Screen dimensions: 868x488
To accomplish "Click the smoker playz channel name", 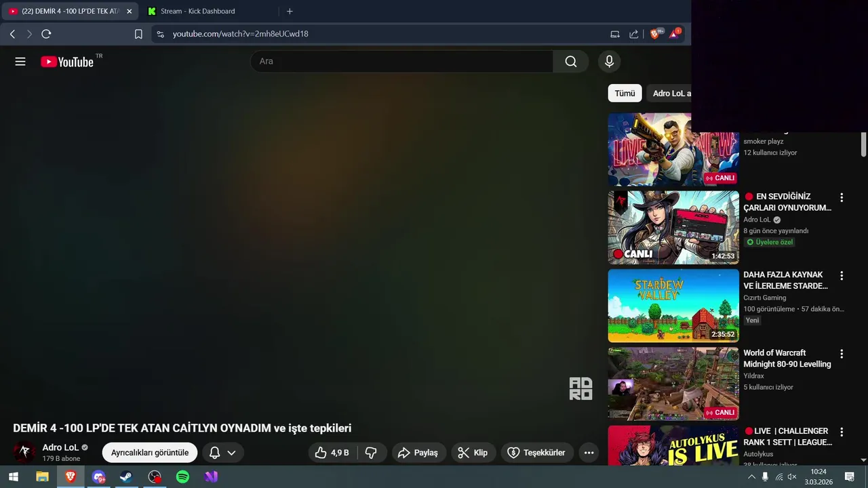I will [764, 142].
